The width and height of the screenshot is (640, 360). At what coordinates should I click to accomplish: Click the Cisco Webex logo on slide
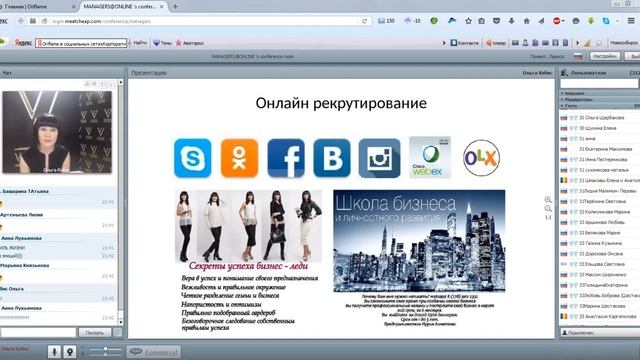430,157
